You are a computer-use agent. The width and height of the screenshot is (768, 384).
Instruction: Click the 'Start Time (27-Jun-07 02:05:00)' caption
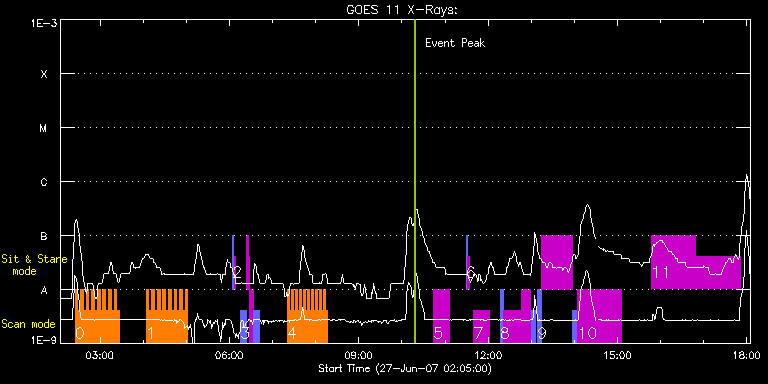[405, 368]
